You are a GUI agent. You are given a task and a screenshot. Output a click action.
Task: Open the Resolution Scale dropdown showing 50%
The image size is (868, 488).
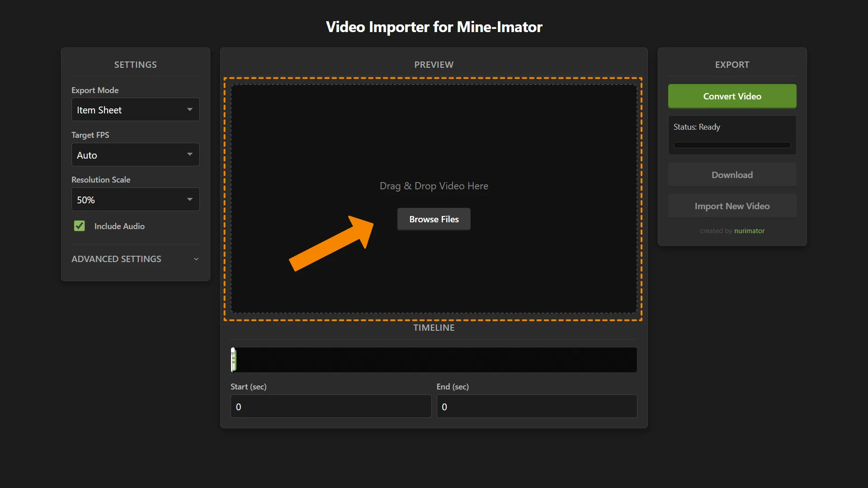pos(135,200)
